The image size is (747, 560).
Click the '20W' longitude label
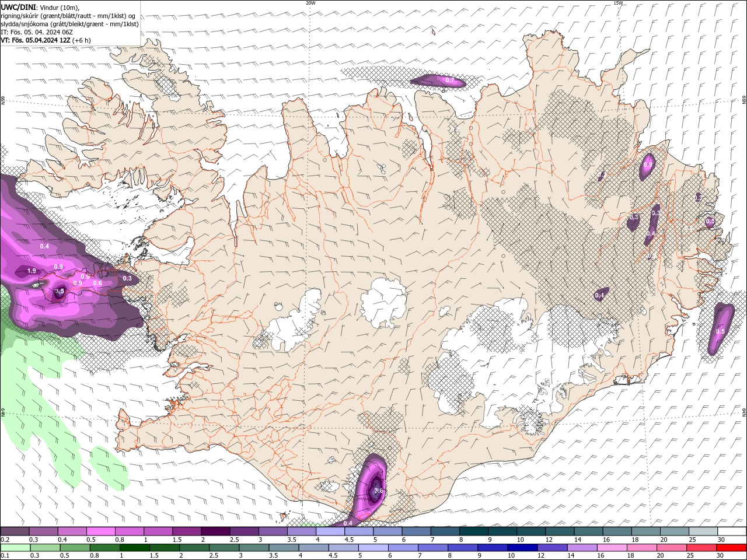coord(310,3)
